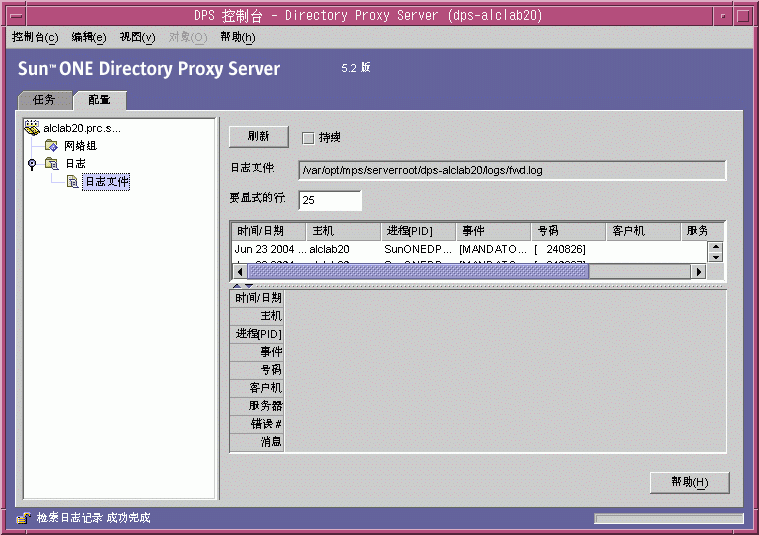Image resolution: width=759 pixels, height=535 pixels.
Task: Click the 错误 # detail label
Action: [x=257, y=424]
